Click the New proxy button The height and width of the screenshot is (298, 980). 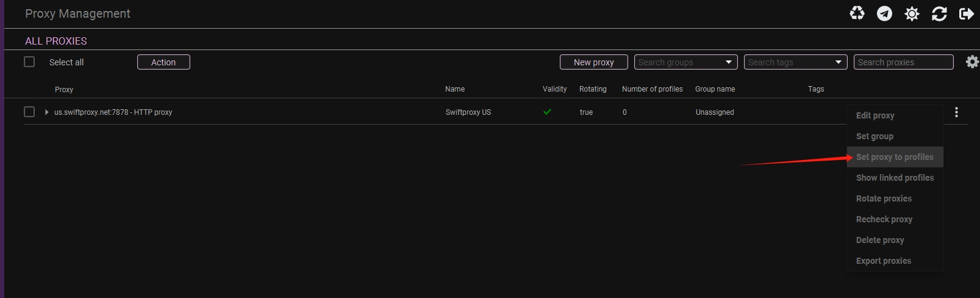click(594, 62)
